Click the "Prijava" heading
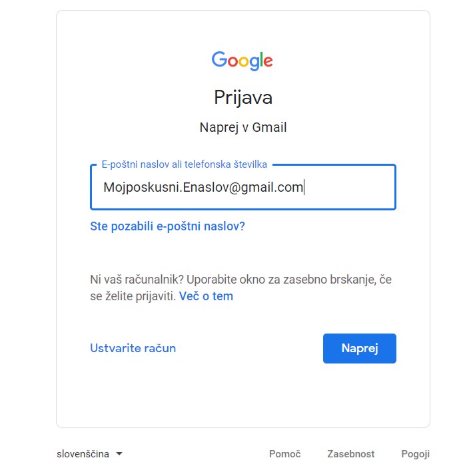 click(x=242, y=97)
